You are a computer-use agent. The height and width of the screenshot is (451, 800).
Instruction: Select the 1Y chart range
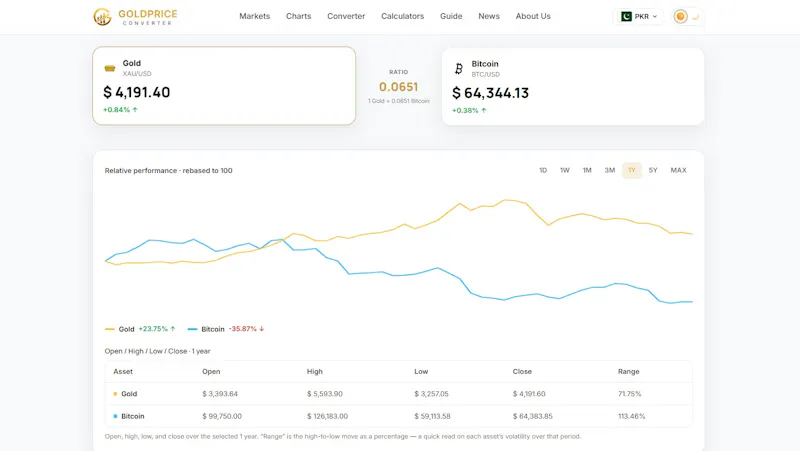632,170
